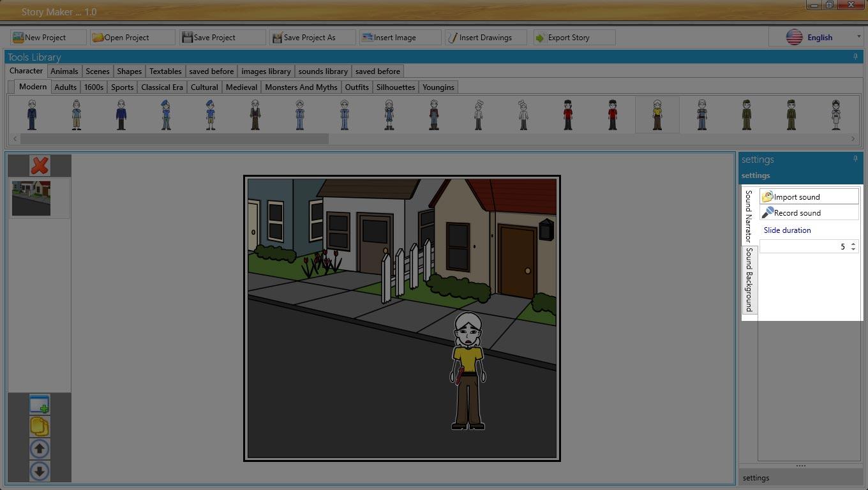868x490 pixels.
Task: Add a new slide with the plus icon
Action: (x=40, y=405)
